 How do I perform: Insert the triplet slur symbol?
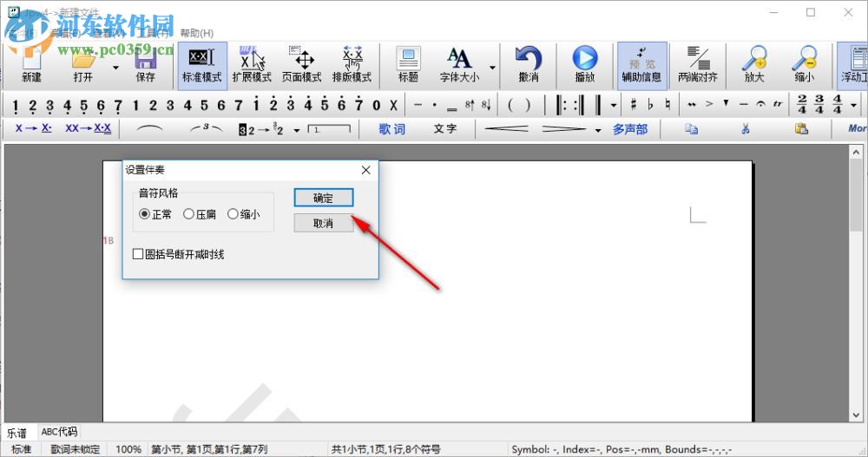coord(206,129)
